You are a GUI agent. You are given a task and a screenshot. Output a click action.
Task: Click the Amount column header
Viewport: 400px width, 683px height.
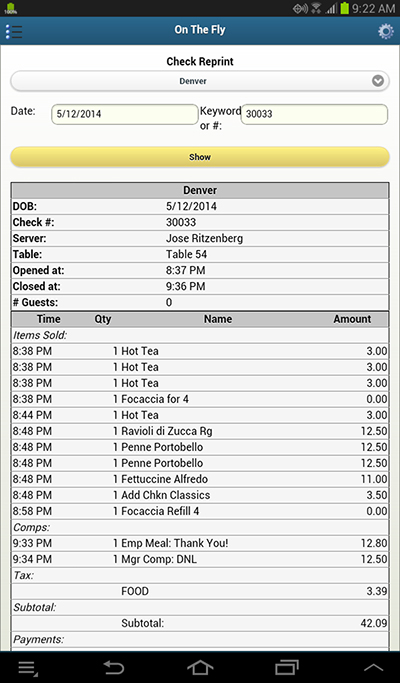[x=352, y=319]
